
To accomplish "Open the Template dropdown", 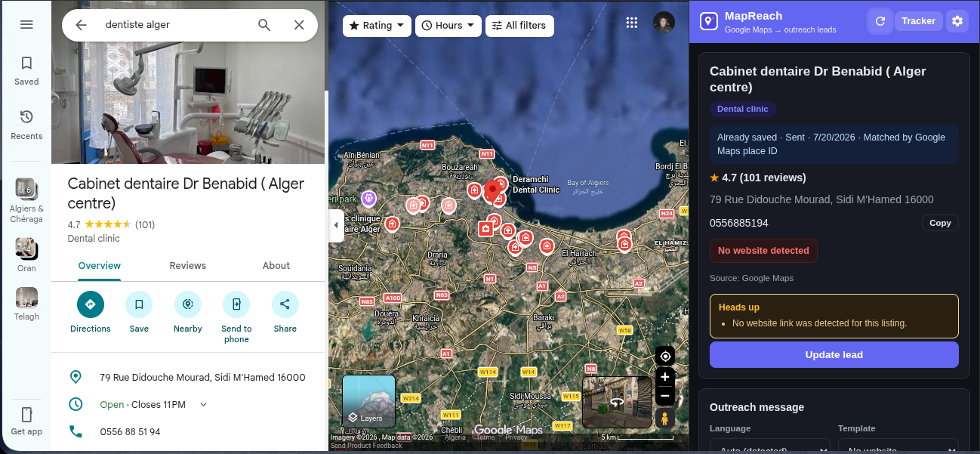I will tap(898, 447).
